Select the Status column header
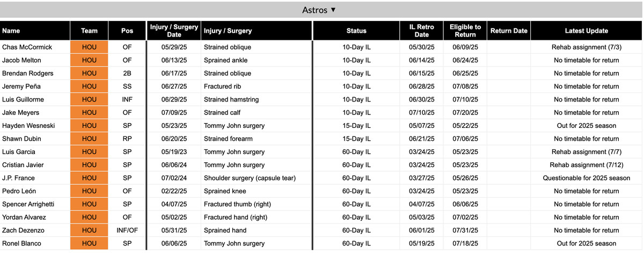The width and height of the screenshot is (644, 253). (x=356, y=31)
